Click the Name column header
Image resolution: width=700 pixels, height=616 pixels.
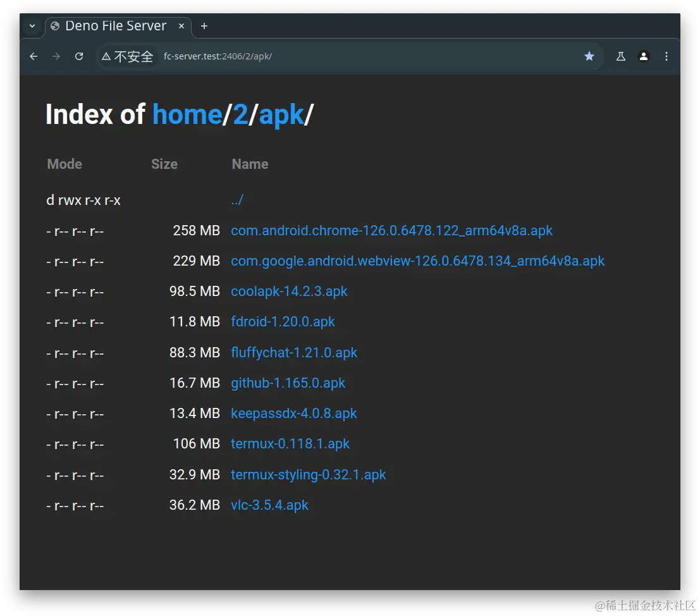point(250,164)
